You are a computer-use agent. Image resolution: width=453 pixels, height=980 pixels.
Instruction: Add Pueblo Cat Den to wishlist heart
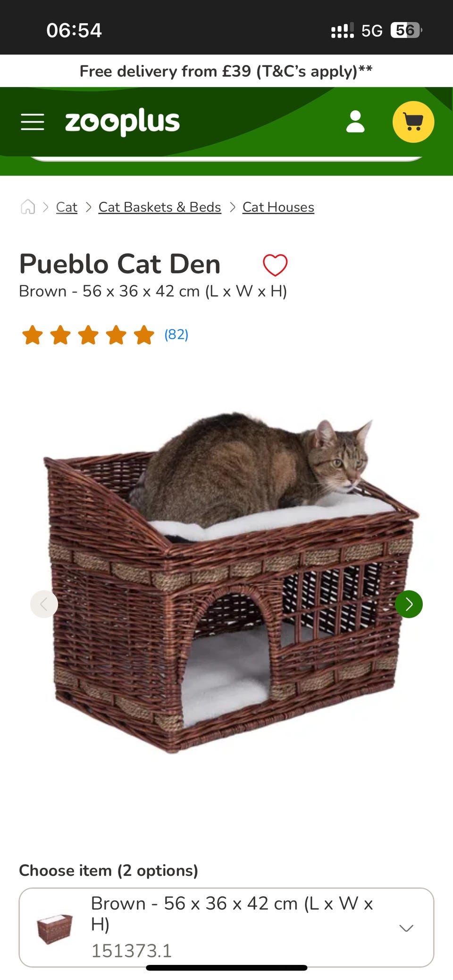coord(275,265)
